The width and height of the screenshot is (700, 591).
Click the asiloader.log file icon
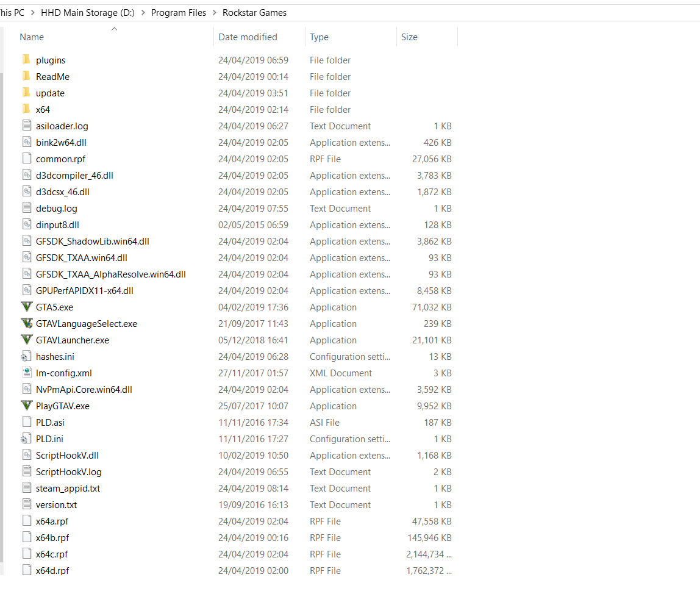tap(27, 126)
